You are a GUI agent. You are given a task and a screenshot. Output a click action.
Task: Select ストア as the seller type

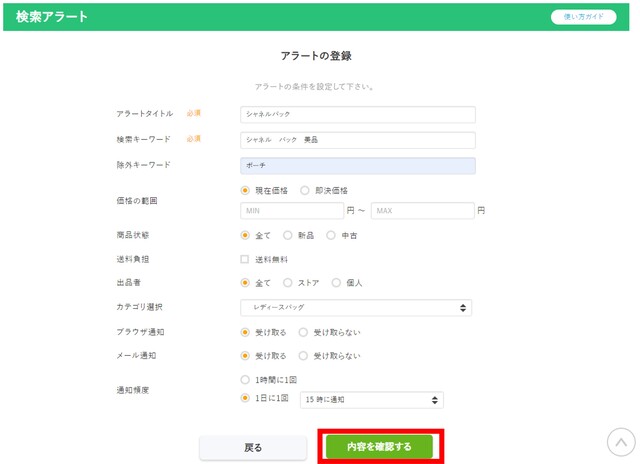tap(288, 283)
